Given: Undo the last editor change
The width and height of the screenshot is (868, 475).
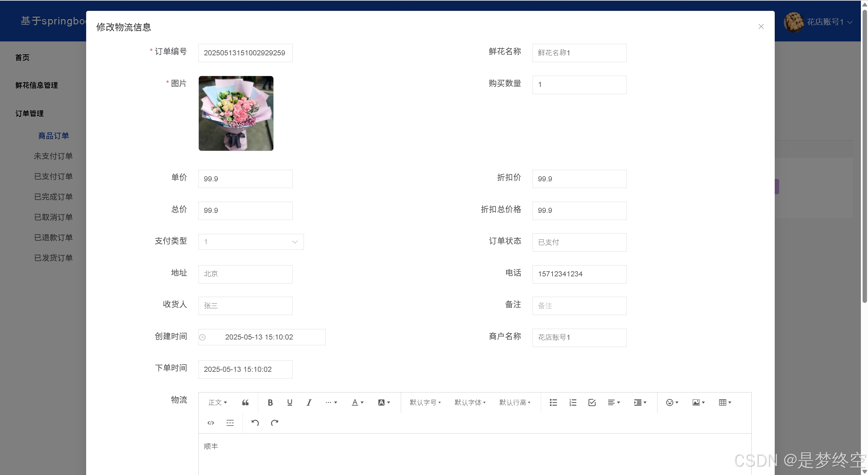Looking at the screenshot, I should [x=255, y=423].
